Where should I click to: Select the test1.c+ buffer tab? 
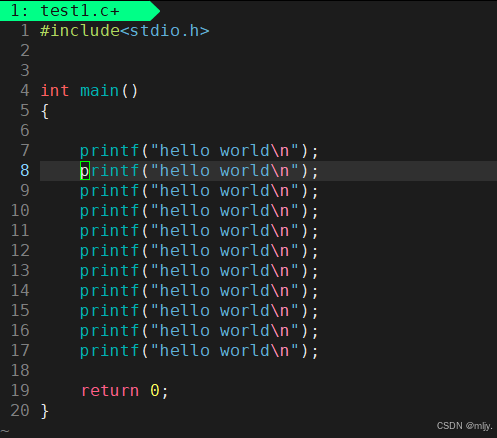(x=78, y=11)
